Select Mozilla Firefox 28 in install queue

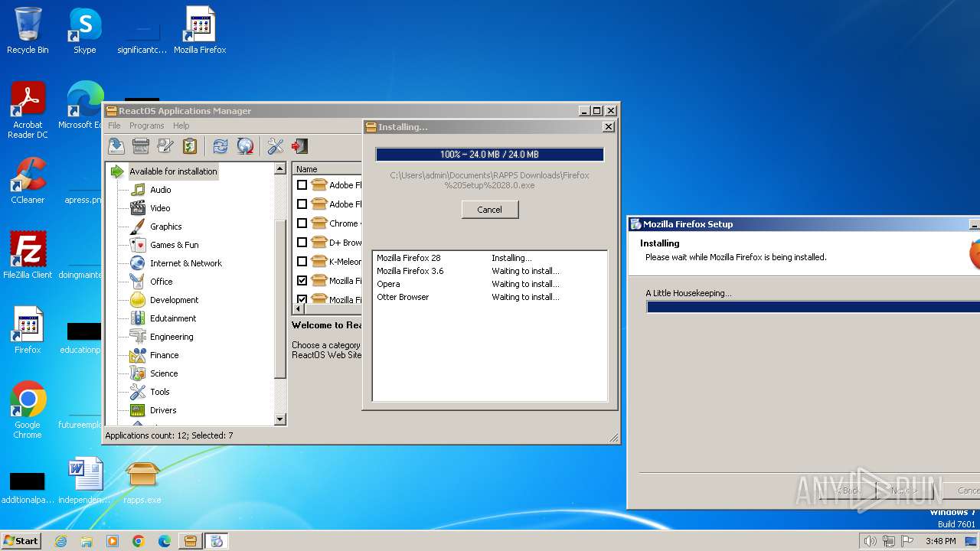pos(490,258)
